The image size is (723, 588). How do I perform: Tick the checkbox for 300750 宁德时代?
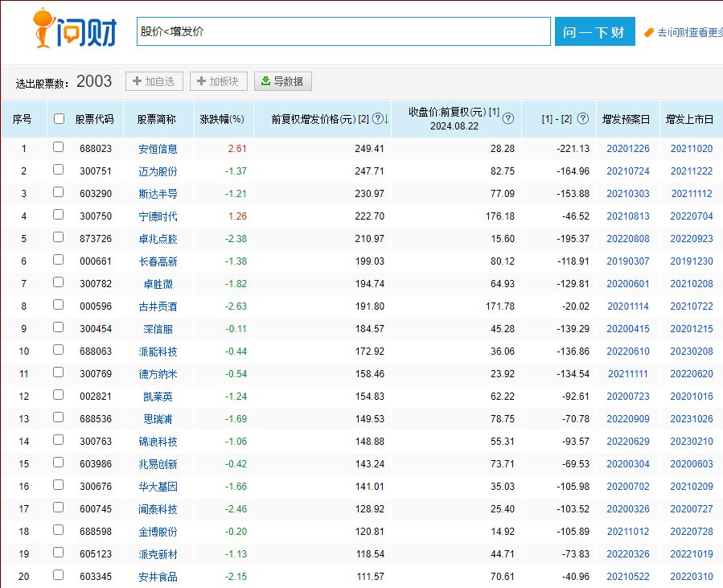pyautogui.click(x=58, y=215)
